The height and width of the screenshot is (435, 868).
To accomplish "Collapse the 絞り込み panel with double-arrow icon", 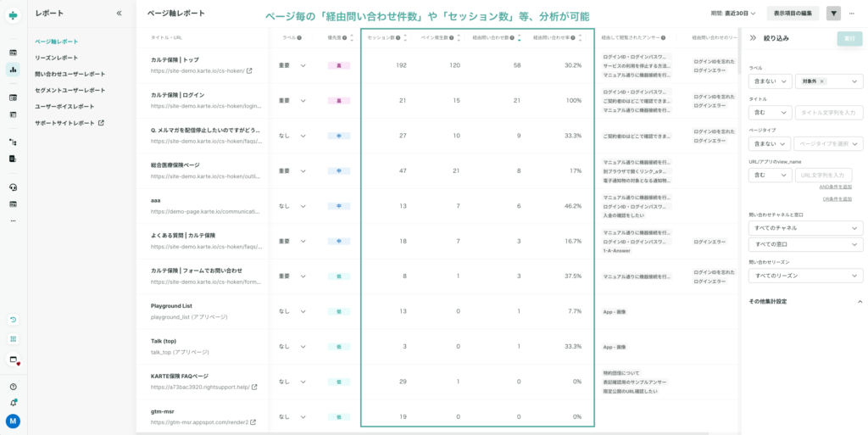I will (752, 38).
